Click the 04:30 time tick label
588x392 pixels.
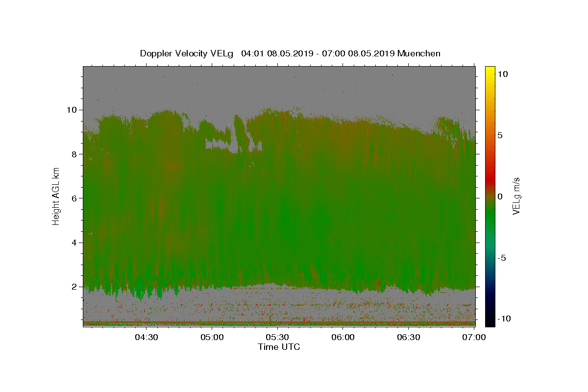pyautogui.click(x=147, y=337)
